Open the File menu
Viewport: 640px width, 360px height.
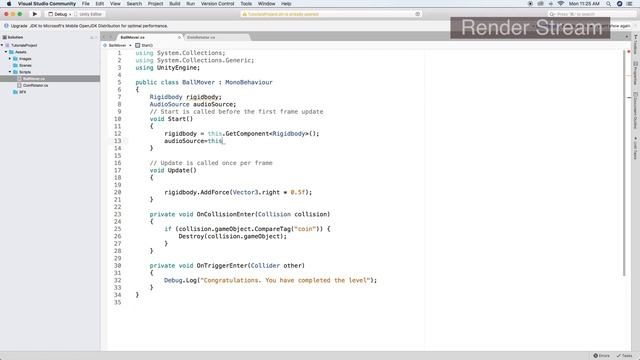pyautogui.click(x=85, y=3)
